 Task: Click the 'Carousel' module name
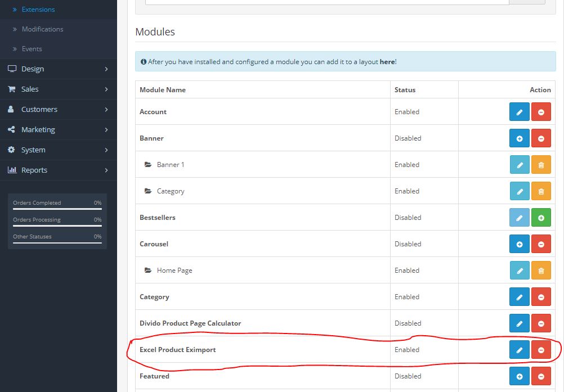click(x=154, y=244)
